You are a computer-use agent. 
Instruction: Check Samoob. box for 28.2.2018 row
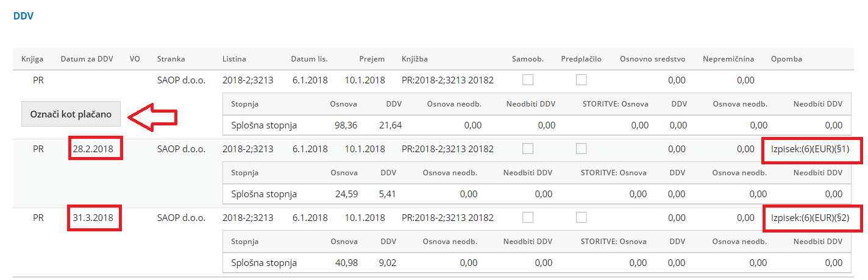pos(528,149)
